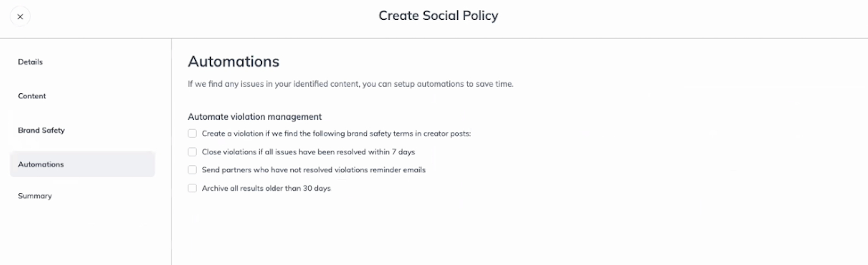The width and height of the screenshot is (868, 265).
Task: Click the automations description sentence
Action: tap(351, 84)
